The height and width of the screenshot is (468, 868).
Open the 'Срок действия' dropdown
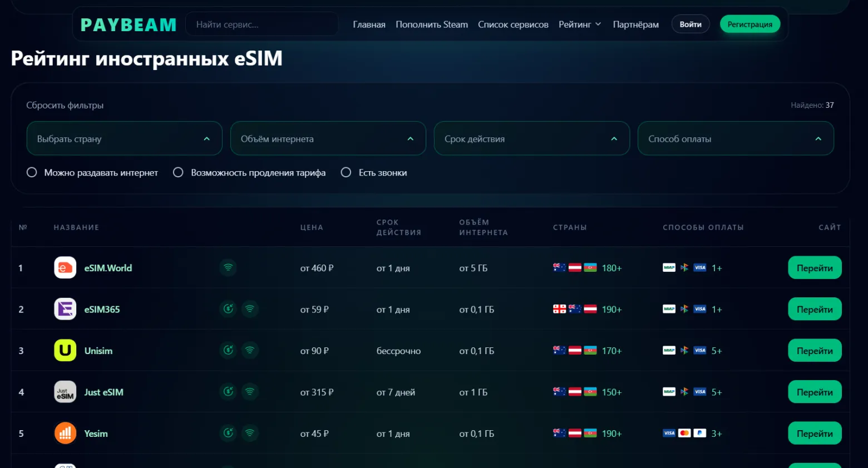(x=532, y=138)
